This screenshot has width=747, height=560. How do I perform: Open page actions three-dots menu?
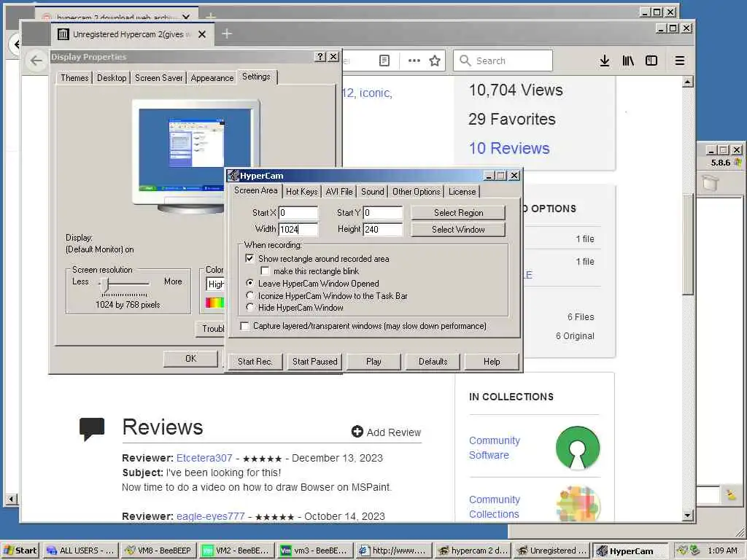click(414, 61)
